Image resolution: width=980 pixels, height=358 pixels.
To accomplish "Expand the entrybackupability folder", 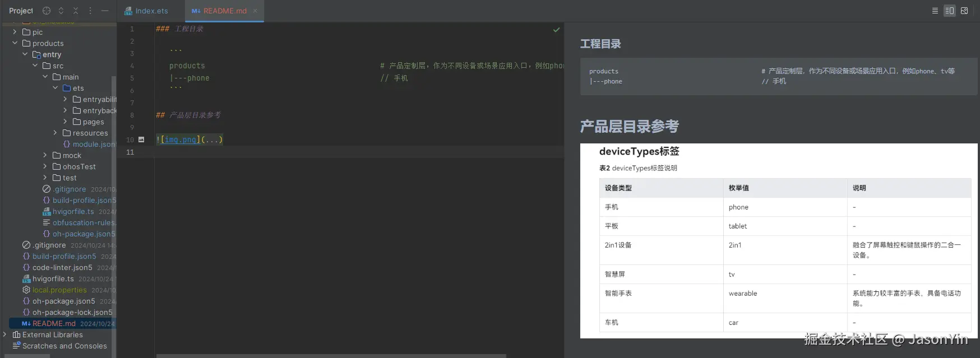I will pyautogui.click(x=65, y=110).
